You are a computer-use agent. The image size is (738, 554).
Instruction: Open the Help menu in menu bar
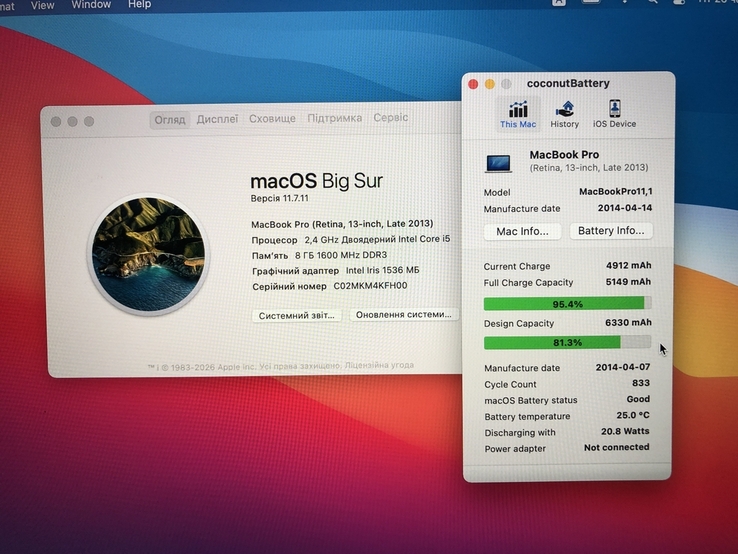(x=139, y=5)
